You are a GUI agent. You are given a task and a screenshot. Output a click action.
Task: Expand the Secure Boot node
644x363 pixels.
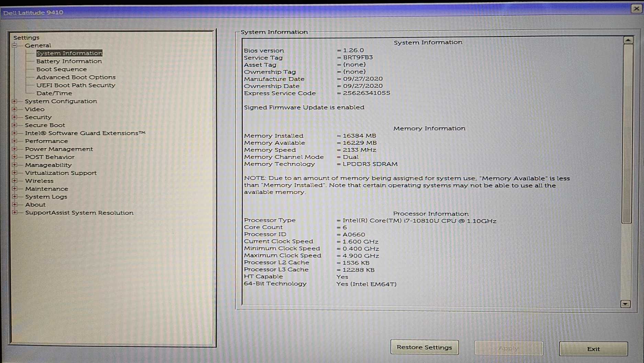click(15, 125)
